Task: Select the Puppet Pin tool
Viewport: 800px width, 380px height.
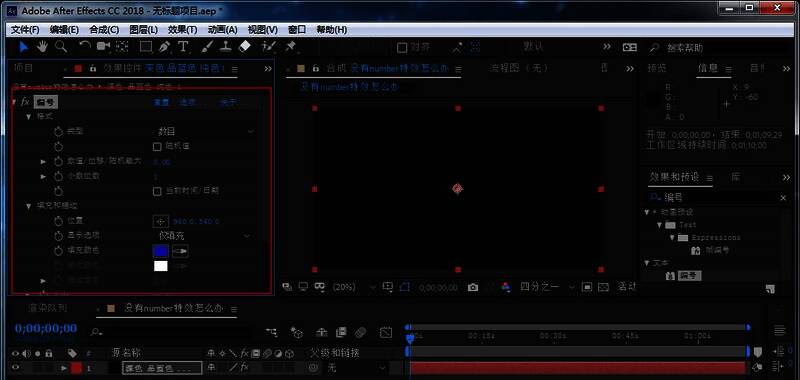Action: pos(291,47)
